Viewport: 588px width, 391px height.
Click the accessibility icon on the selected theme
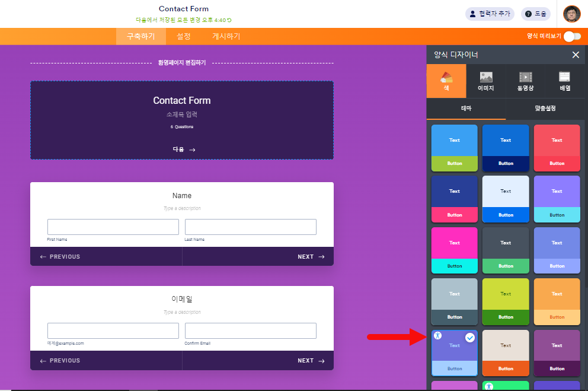(x=437, y=335)
